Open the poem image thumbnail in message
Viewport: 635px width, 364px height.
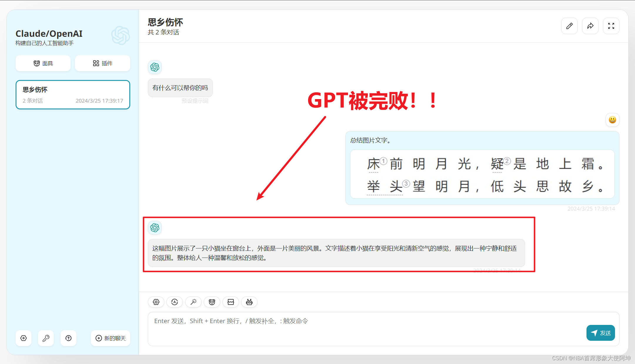(482, 174)
